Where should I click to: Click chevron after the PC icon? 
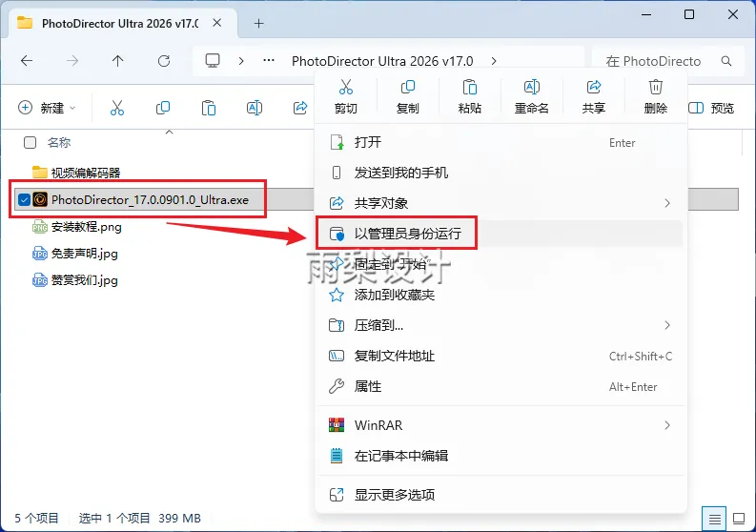241,61
